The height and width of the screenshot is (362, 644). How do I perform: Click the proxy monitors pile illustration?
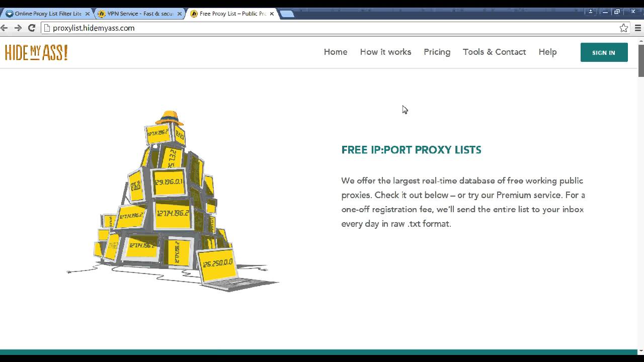(x=173, y=201)
